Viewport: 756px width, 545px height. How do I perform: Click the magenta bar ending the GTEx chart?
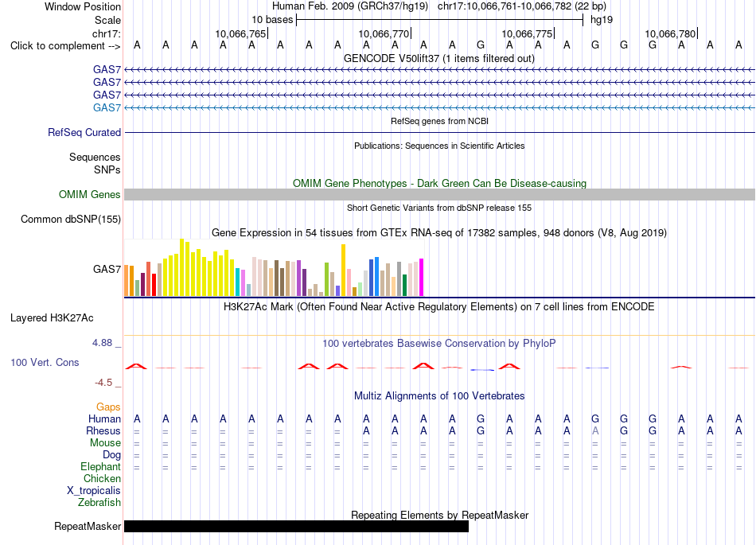(x=422, y=277)
